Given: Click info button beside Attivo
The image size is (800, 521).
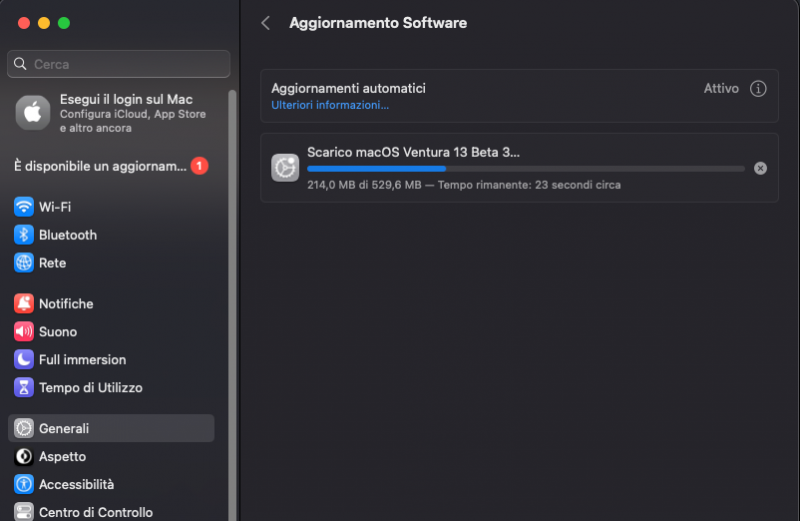Looking at the screenshot, I should click(x=758, y=89).
